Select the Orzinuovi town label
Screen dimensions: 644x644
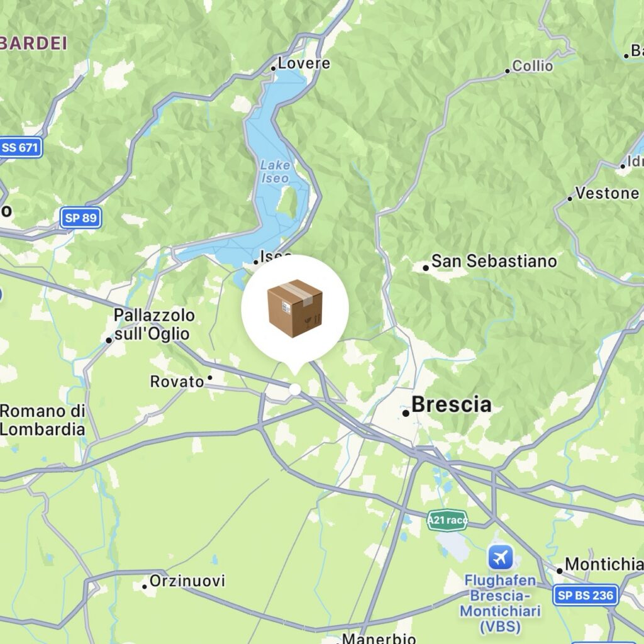(x=187, y=580)
